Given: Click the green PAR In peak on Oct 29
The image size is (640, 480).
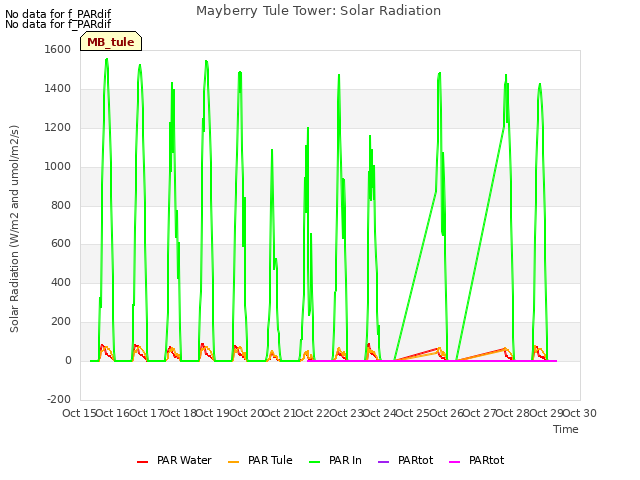Looking at the screenshot, I should pos(540,84).
